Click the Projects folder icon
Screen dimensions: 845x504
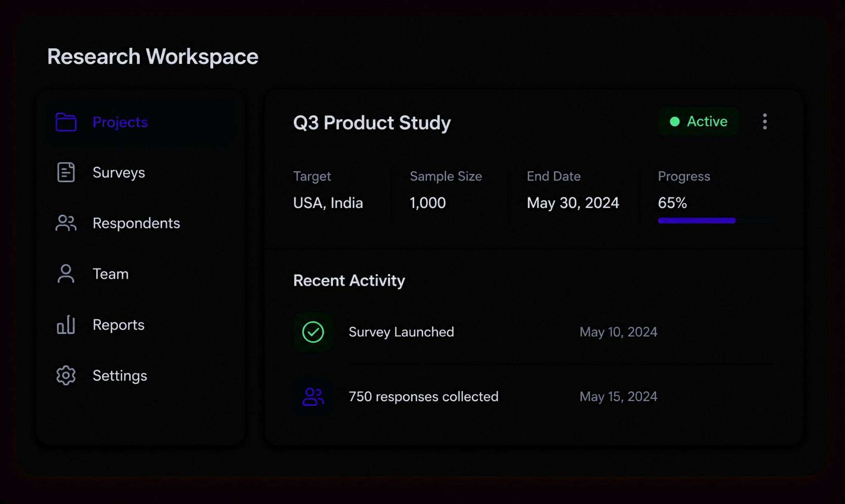pos(66,122)
